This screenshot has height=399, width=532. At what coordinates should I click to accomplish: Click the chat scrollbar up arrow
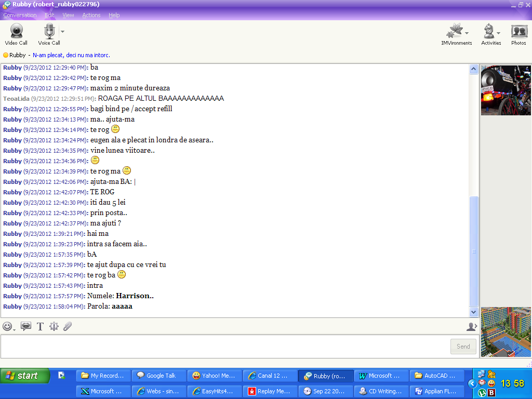473,69
